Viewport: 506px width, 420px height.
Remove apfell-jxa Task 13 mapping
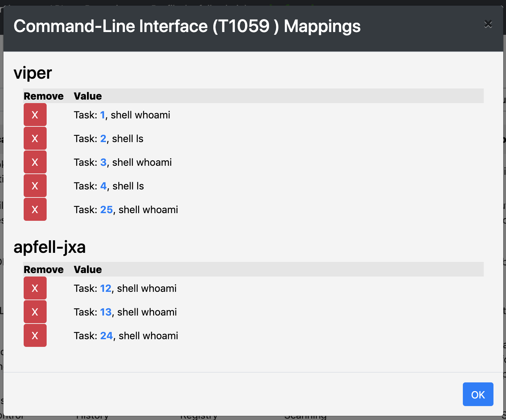tap(35, 312)
